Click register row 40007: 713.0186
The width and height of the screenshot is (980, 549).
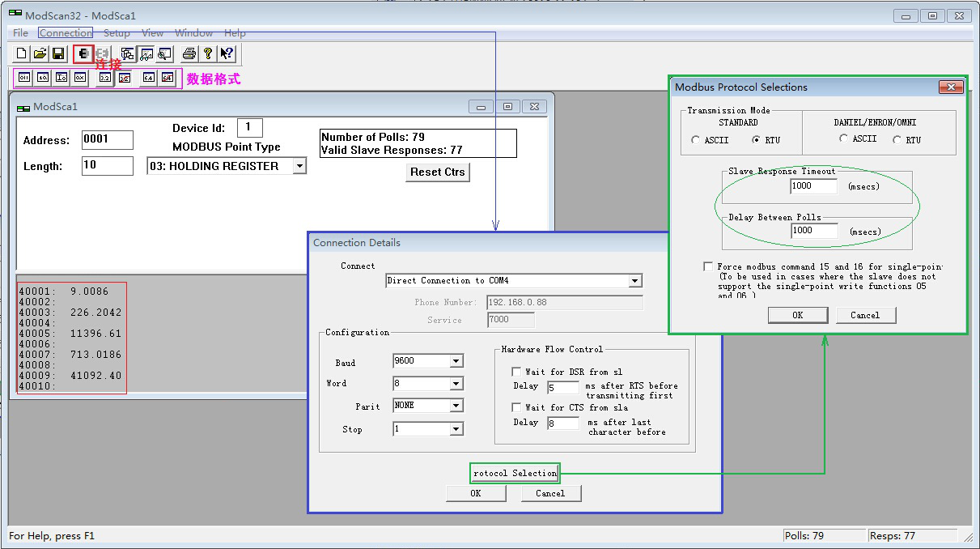(70, 354)
